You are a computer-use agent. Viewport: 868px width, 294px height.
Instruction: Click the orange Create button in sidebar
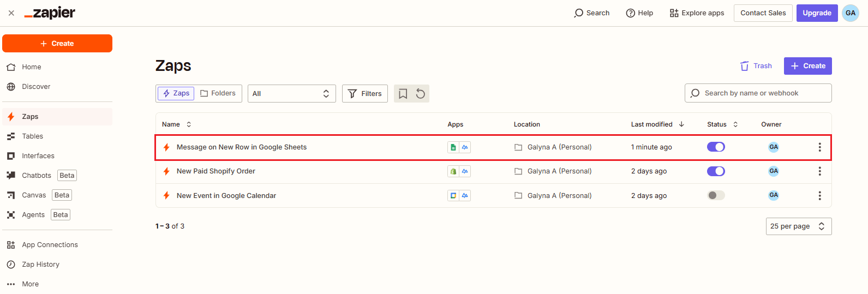click(x=57, y=44)
